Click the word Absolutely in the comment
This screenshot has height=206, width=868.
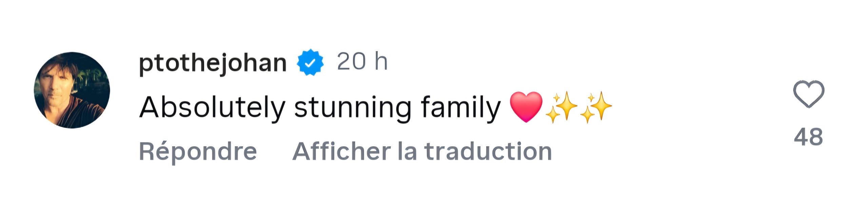point(212,108)
